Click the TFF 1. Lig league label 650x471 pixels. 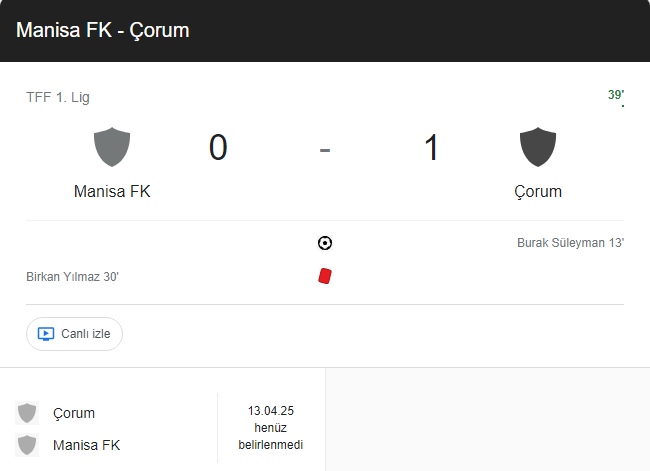point(58,97)
